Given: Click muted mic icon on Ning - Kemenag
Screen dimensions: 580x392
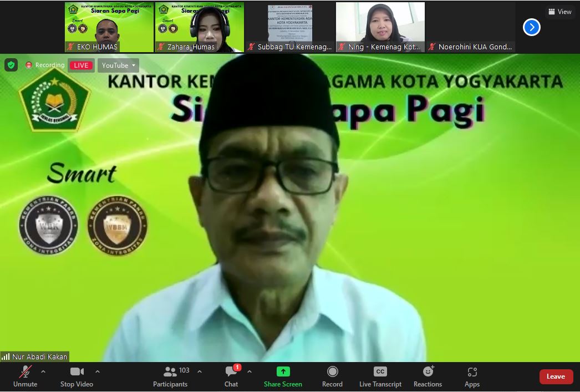Looking at the screenshot, I should click(x=342, y=47).
